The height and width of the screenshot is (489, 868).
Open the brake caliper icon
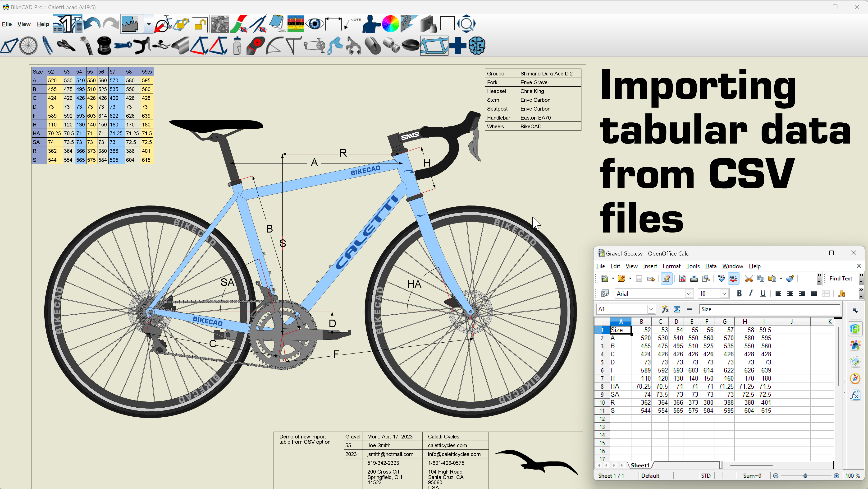point(353,46)
